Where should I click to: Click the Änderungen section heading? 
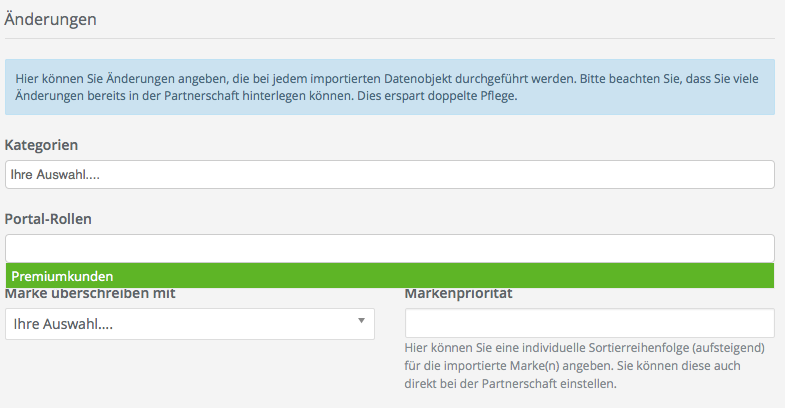point(54,17)
